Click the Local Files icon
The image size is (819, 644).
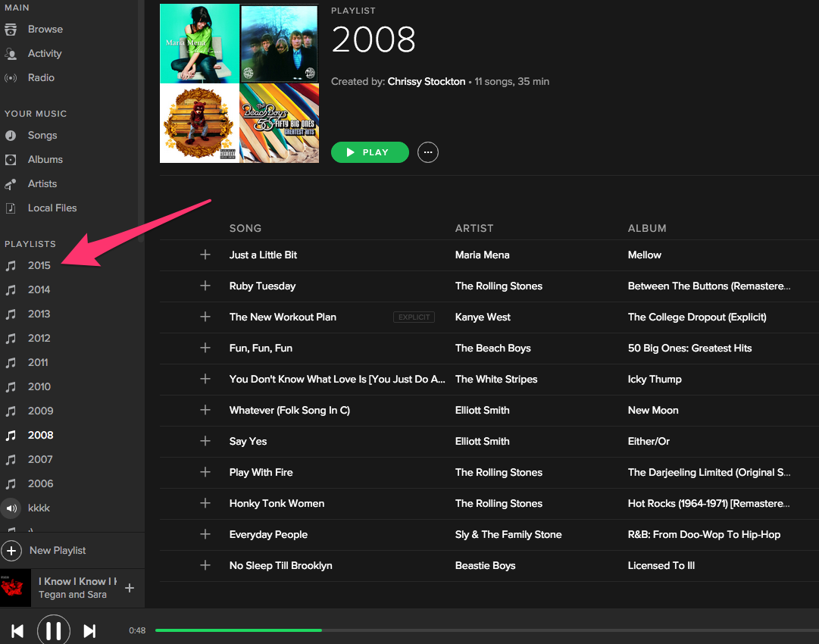tap(11, 208)
